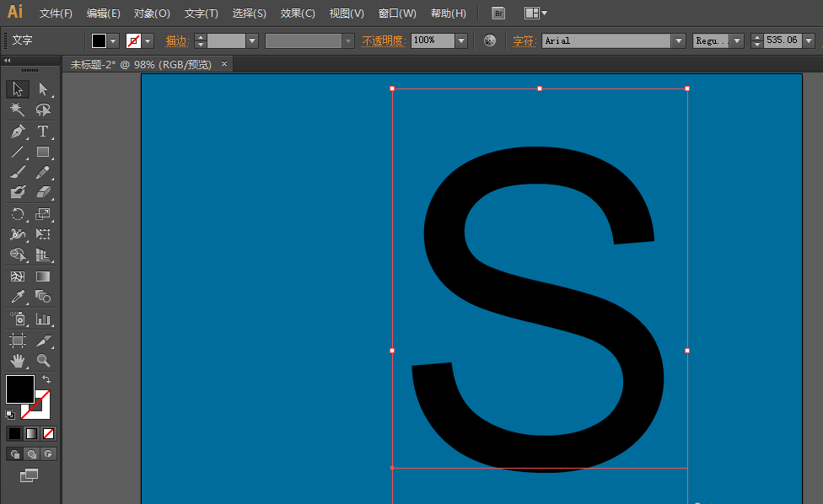This screenshot has height=504, width=823.
Task: Click the 字符 character panel link
Action: click(524, 40)
